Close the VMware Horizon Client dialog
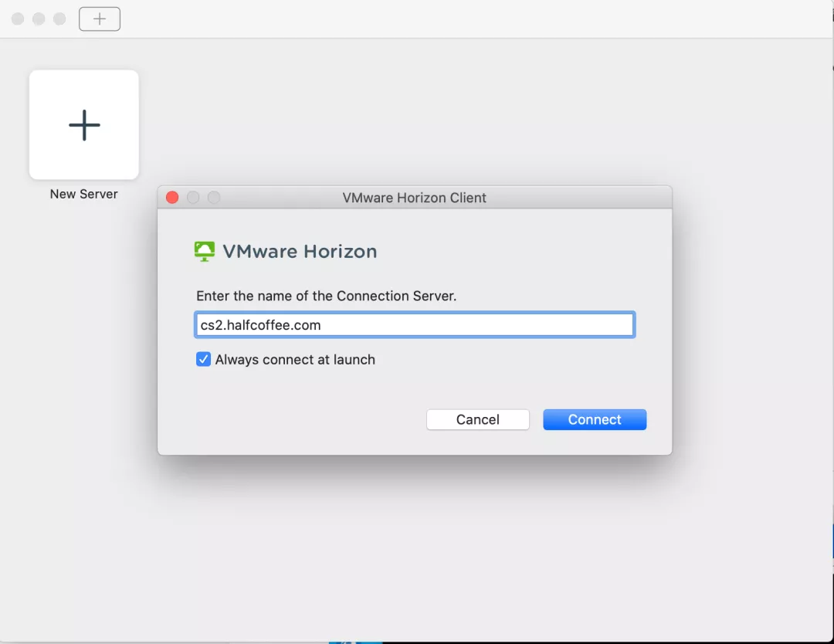 click(172, 198)
